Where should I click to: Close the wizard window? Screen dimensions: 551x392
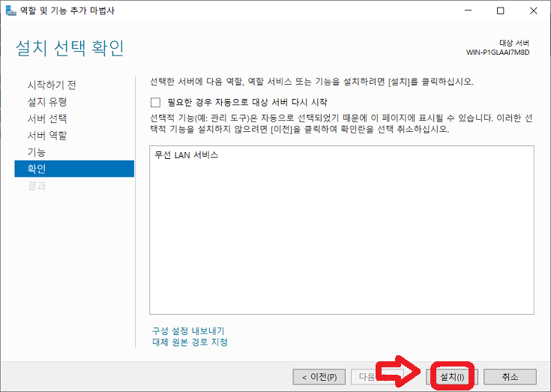tap(534, 10)
